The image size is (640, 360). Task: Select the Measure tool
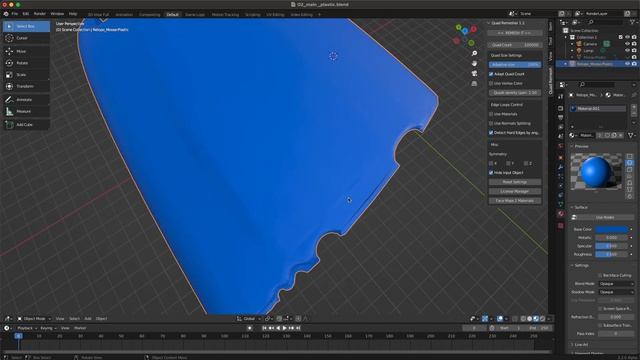tap(27, 111)
